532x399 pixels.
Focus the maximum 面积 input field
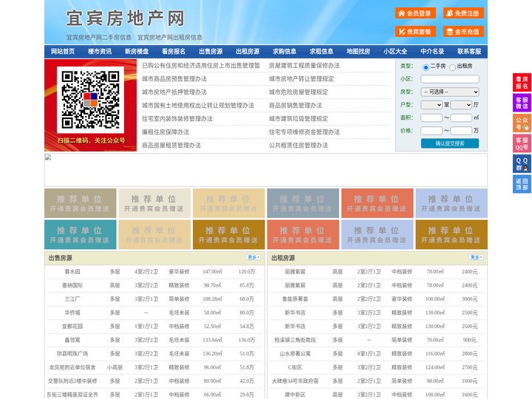coord(461,117)
